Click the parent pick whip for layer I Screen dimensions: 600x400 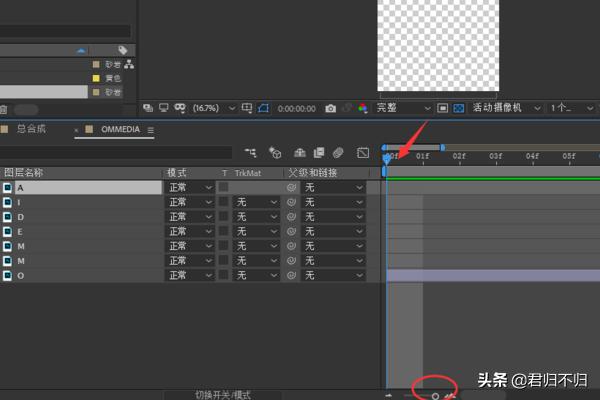(291, 202)
